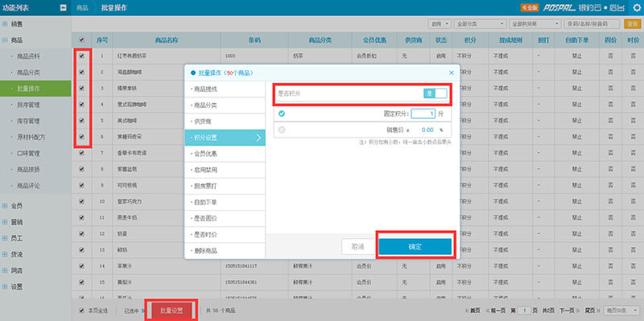Close the 批量操作 dialog
This screenshot has height=321, width=644.
(452, 72)
